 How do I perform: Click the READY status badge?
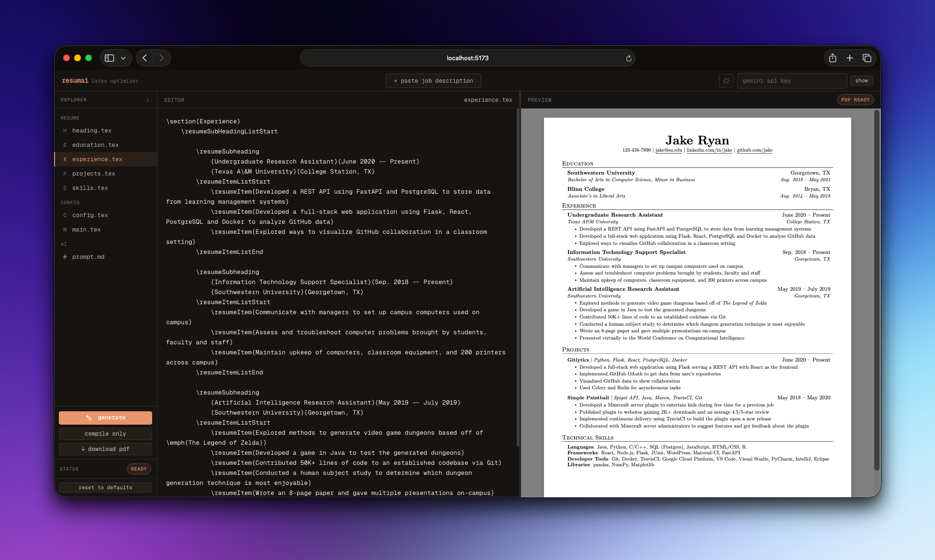pos(139,469)
